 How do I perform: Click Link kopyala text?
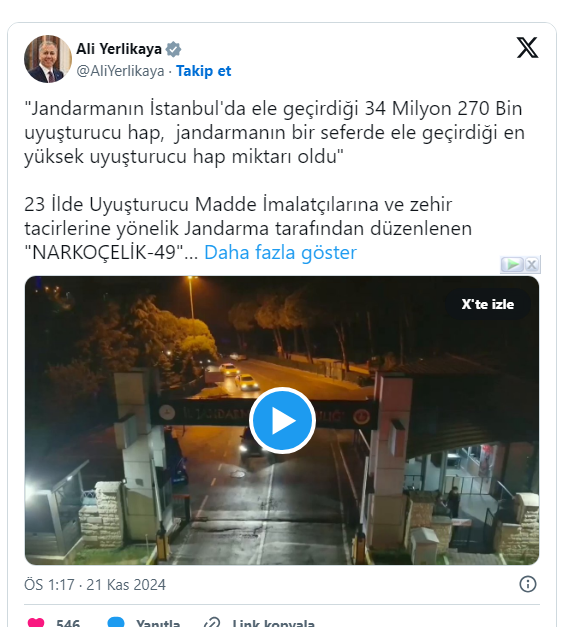274,623
